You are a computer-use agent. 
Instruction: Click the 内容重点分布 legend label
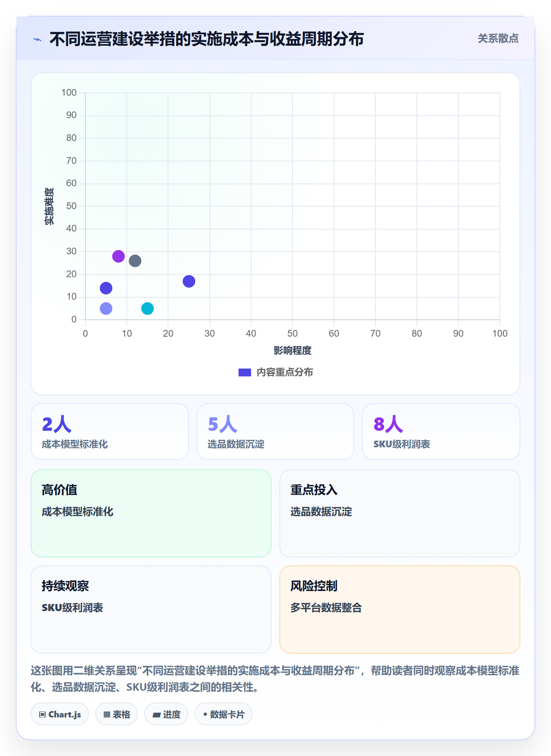285,372
